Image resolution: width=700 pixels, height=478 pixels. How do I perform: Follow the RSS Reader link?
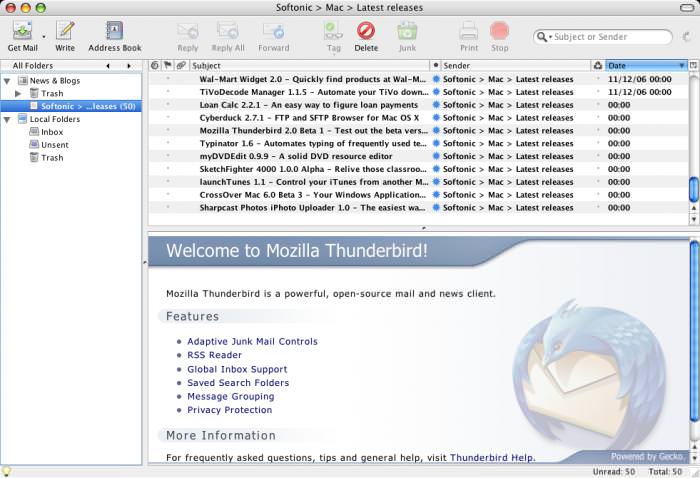[x=214, y=355]
